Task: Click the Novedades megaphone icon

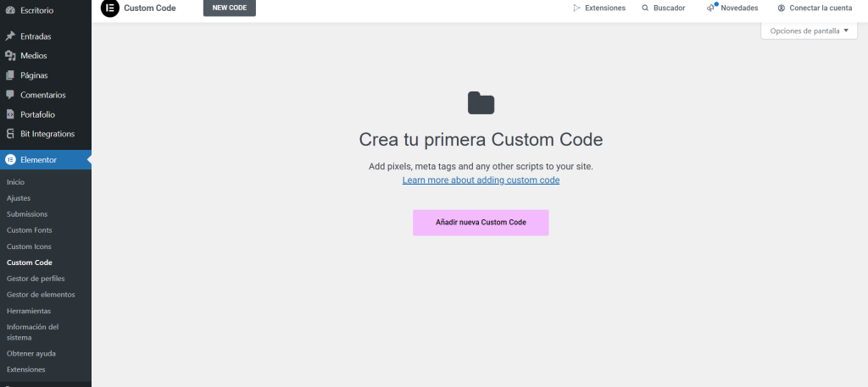Action: [x=711, y=8]
